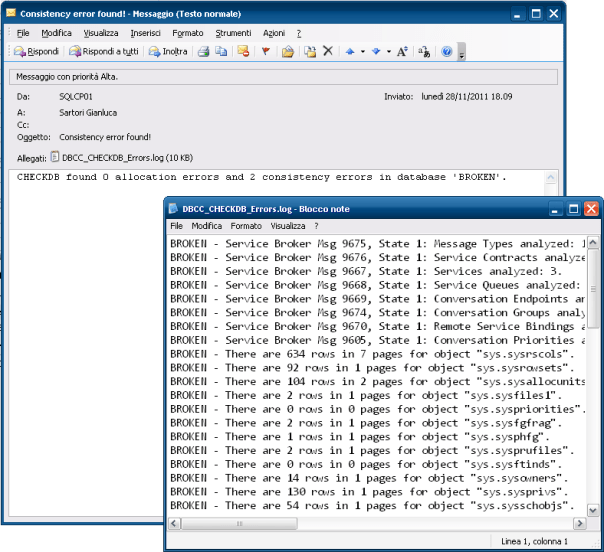Open help with the blue question mark icon

click(446, 51)
